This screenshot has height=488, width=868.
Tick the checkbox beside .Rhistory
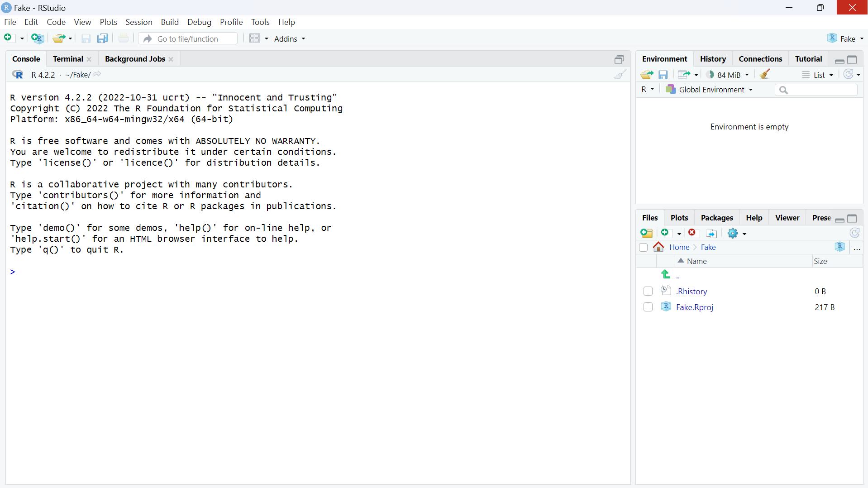tap(648, 291)
